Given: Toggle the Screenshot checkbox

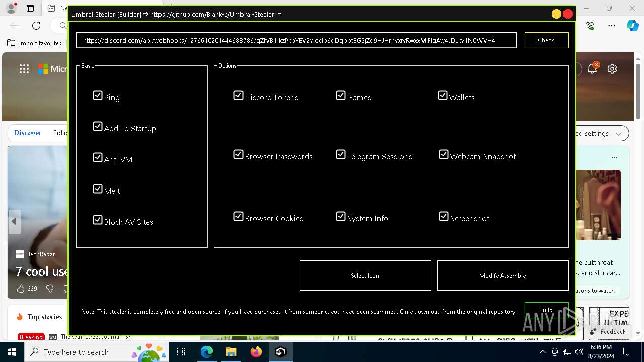Looking at the screenshot, I should [444, 216].
